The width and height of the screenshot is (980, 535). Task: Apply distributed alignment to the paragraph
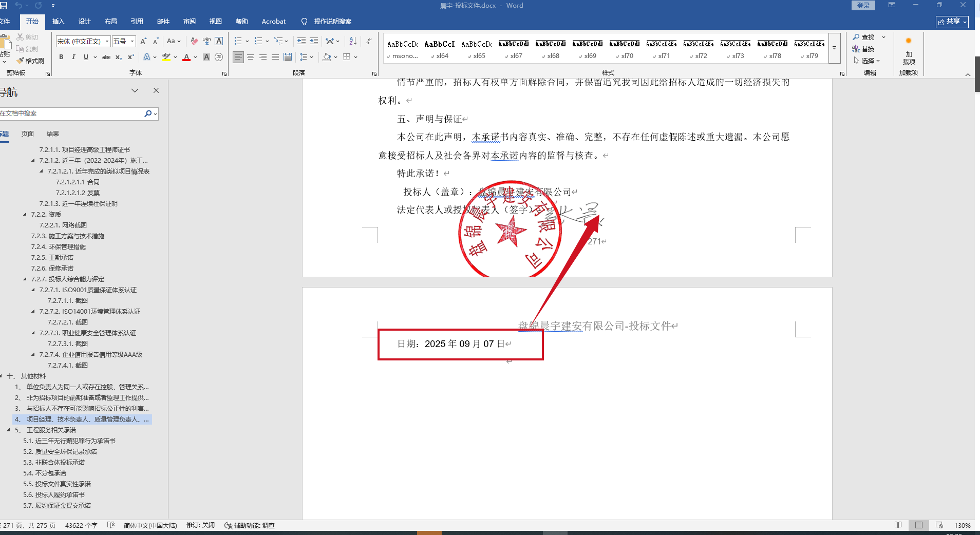pyautogui.click(x=288, y=57)
